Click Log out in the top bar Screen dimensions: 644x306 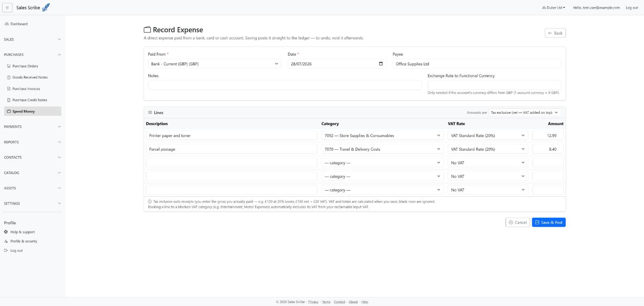pyautogui.click(x=632, y=7)
